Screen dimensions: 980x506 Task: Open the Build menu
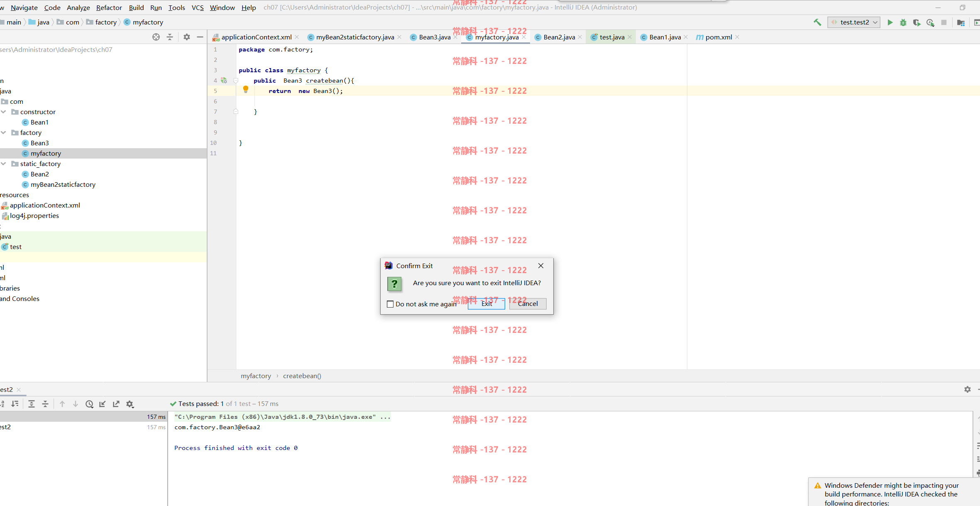coord(136,7)
